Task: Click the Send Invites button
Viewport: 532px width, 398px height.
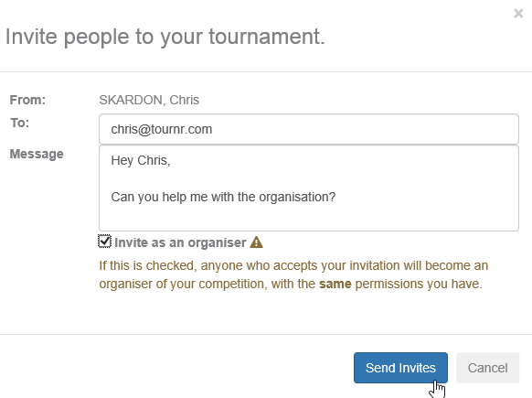Action: [400, 368]
